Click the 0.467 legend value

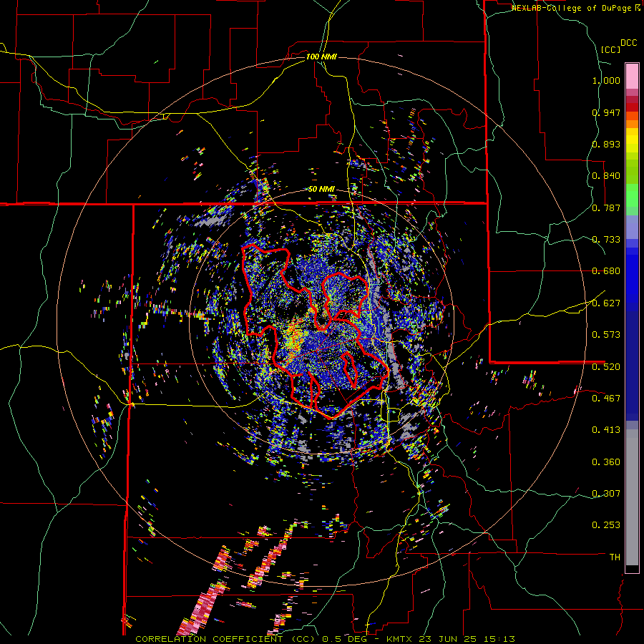(606, 399)
